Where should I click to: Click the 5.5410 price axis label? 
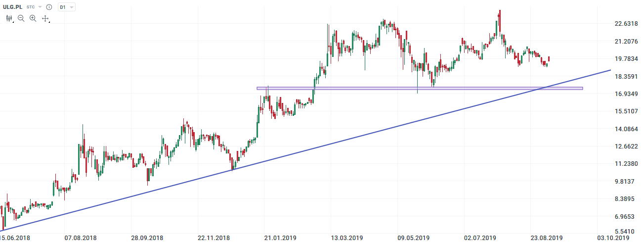626,232
